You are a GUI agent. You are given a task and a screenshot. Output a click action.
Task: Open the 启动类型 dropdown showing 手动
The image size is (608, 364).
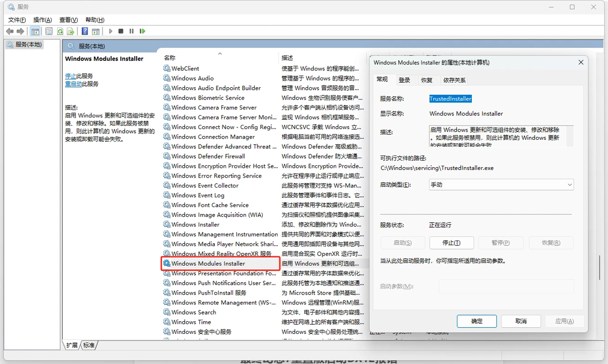click(501, 185)
